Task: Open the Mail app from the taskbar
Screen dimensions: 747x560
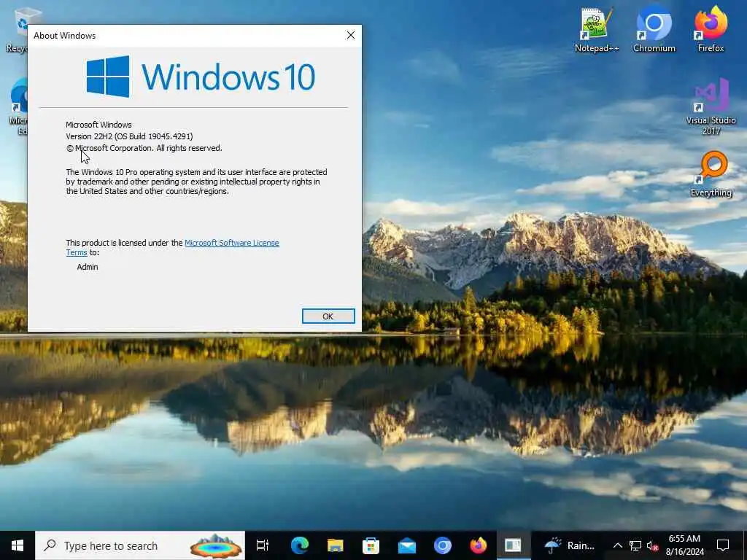Action: [x=407, y=545]
